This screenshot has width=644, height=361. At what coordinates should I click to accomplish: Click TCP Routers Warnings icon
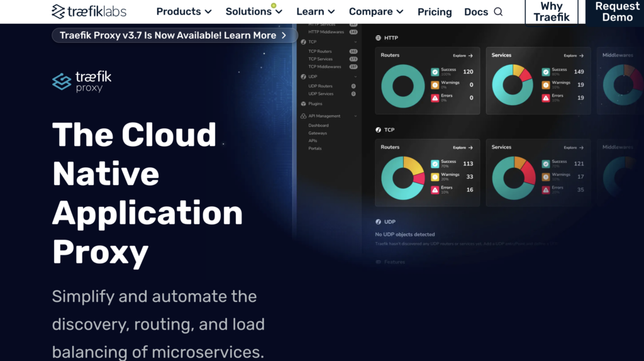(x=435, y=177)
